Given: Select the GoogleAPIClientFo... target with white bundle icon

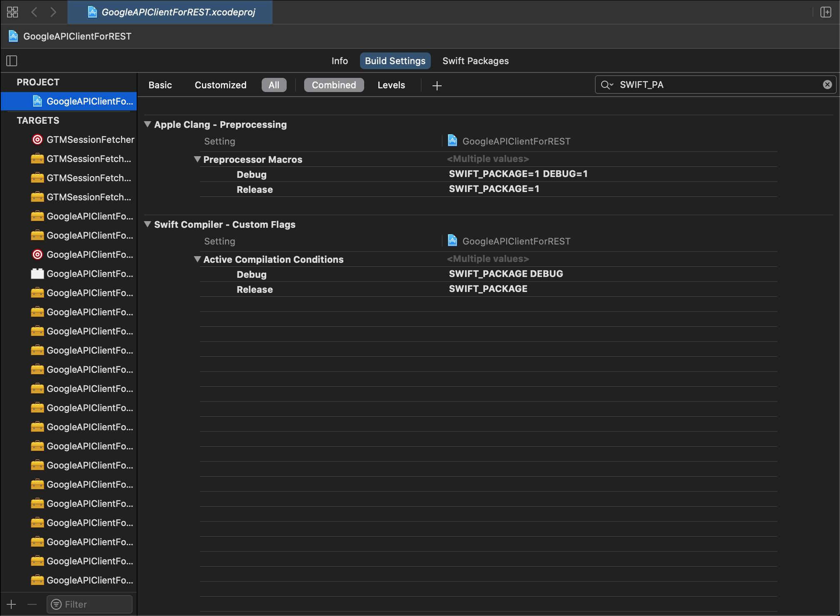Looking at the screenshot, I should click(83, 274).
